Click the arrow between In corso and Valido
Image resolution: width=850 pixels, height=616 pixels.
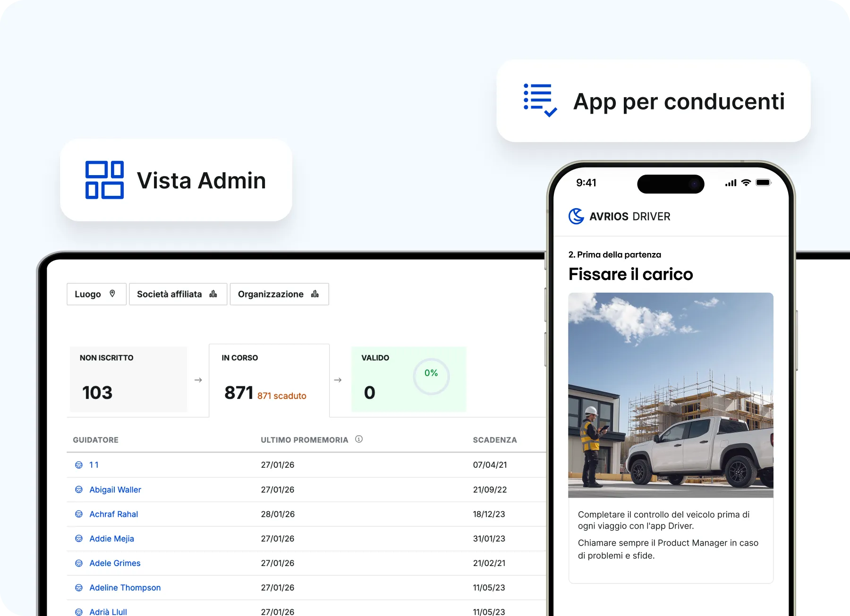[x=338, y=380]
